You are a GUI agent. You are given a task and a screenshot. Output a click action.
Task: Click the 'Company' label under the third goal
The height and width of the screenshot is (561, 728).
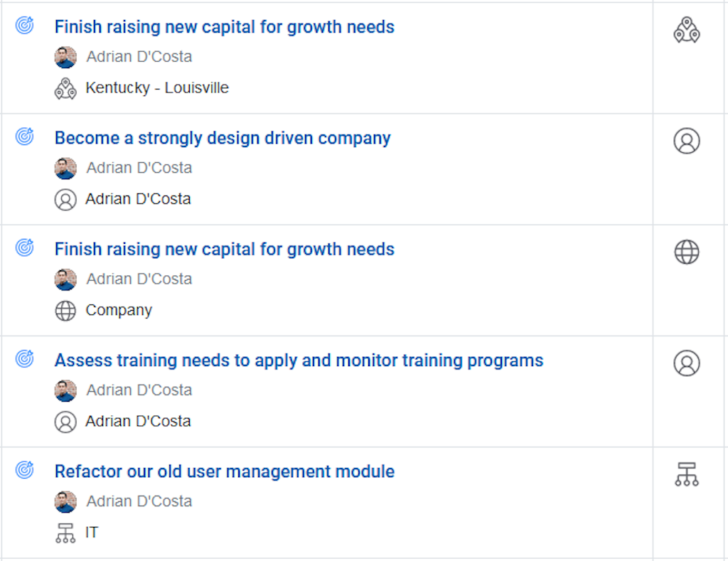pos(119,310)
